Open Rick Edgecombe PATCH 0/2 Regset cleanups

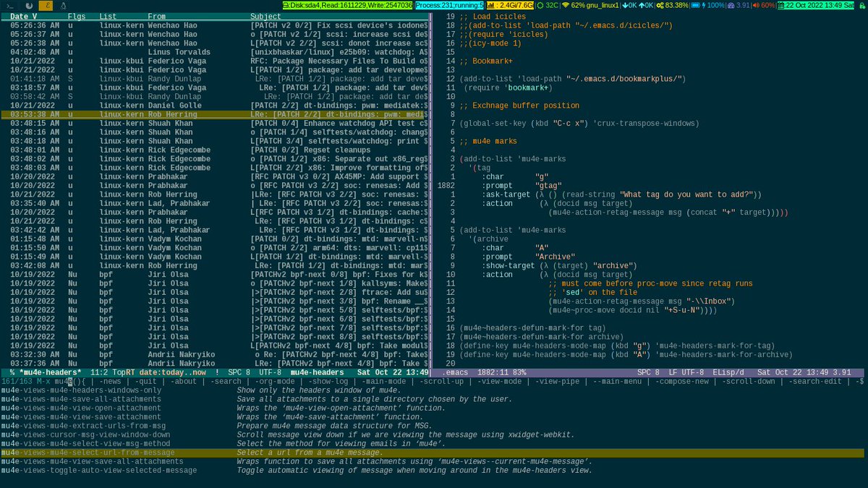point(216,150)
